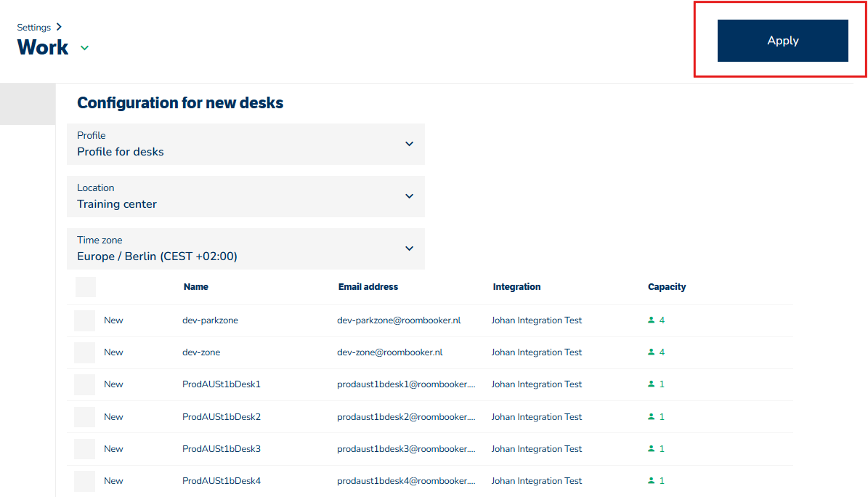
Task: Click capacity person icon for dev-parkzone
Action: pos(651,320)
